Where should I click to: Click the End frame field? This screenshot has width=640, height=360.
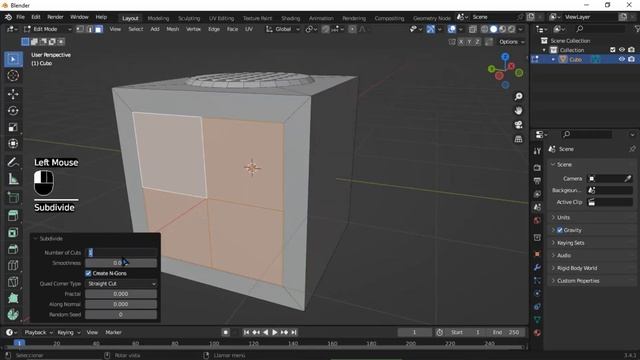click(x=506, y=332)
